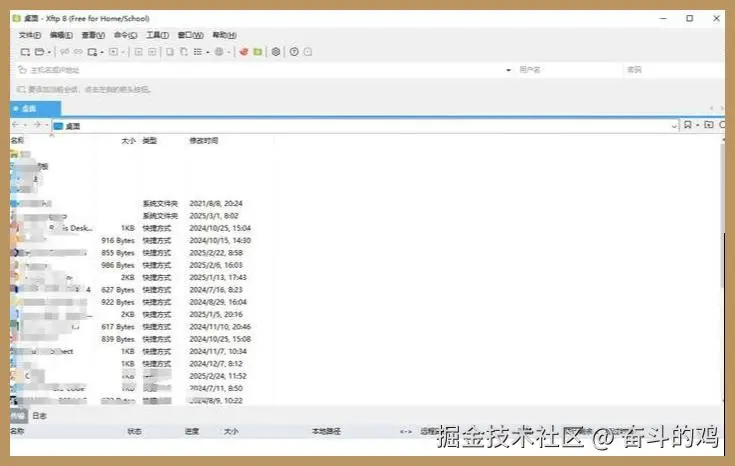The width and height of the screenshot is (735, 466).
Task: Select the row dated 2025/1/5, 20:16
Action: click(142, 315)
